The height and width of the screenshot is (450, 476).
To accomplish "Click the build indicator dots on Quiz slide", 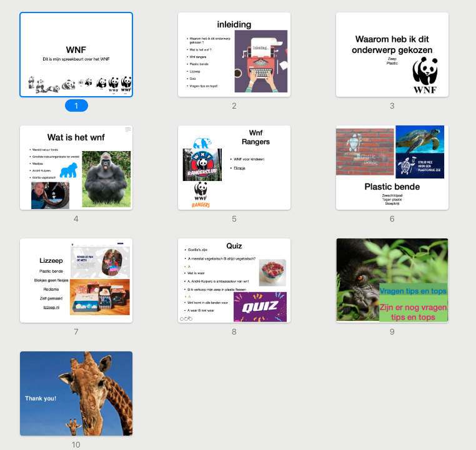I will pyautogui.click(x=186, y=318).
